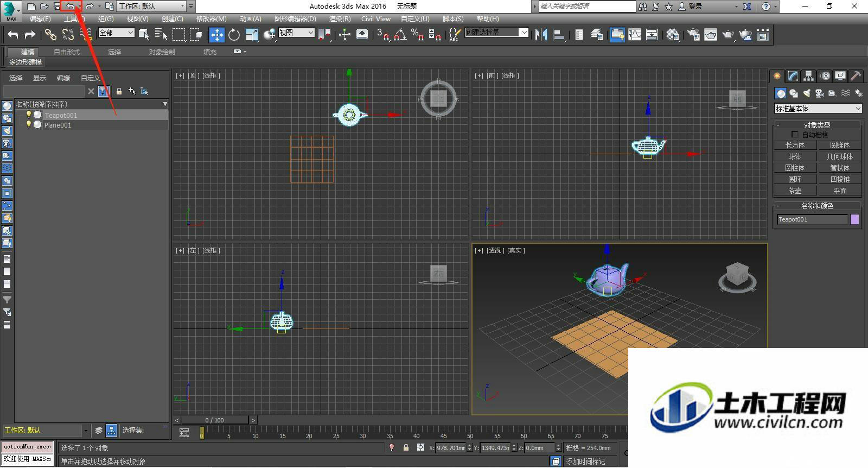Open the 标准基本体 dropdown
868x468 pixels.
tap(818, 109)
